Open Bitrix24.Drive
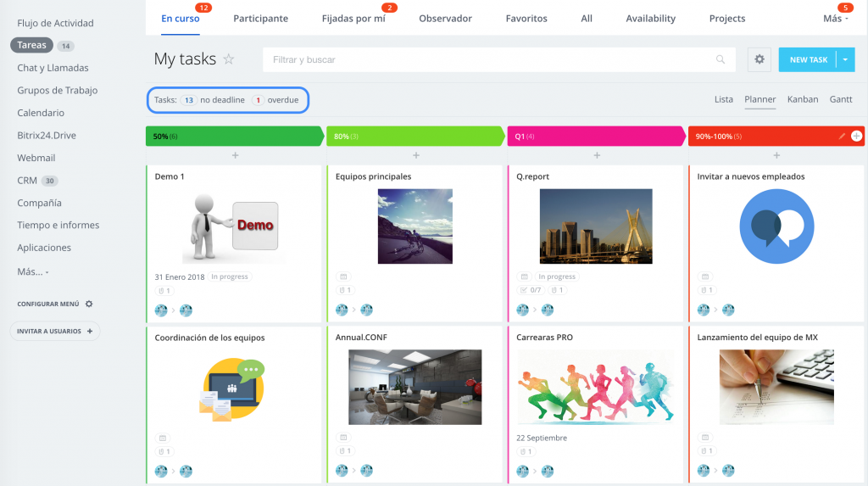The height and width of the screenshot is (486, 868). (47, 135)
